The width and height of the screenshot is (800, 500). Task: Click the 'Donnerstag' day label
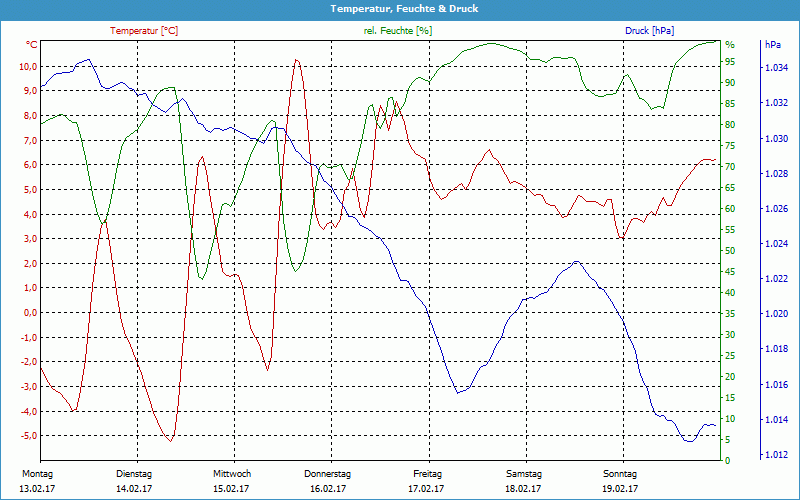click(328, 474)
